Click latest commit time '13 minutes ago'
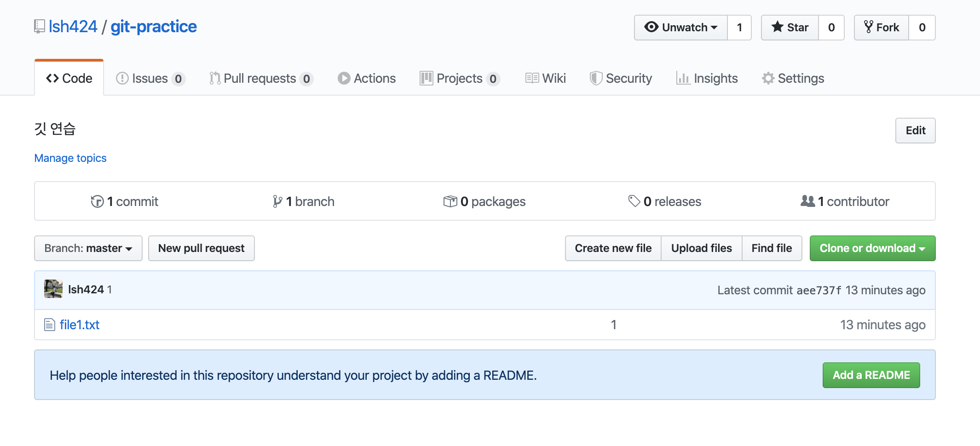This screenshot has width=980, height=446. [x=885, y=291]
